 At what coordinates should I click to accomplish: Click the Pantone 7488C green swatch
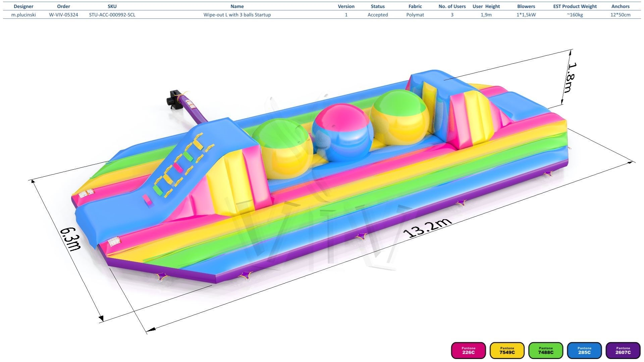pos(546,350)
